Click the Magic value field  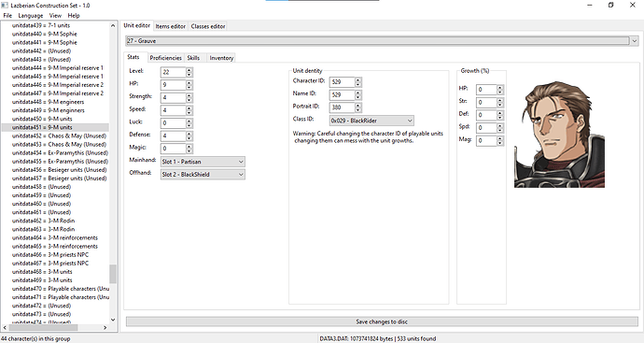[173, 149]
